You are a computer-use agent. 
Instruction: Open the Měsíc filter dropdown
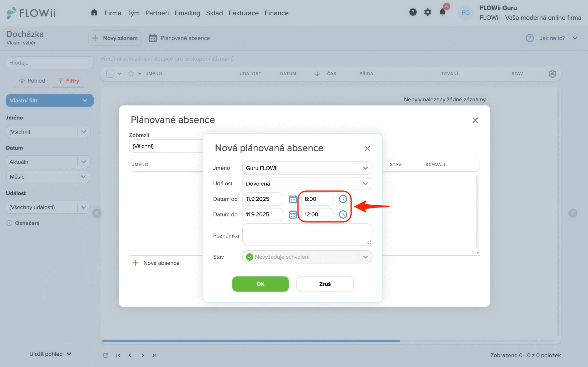(83, 177)
